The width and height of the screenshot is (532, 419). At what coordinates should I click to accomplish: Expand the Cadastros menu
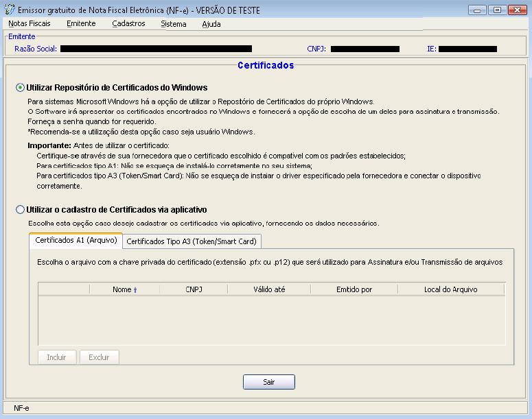128,24
